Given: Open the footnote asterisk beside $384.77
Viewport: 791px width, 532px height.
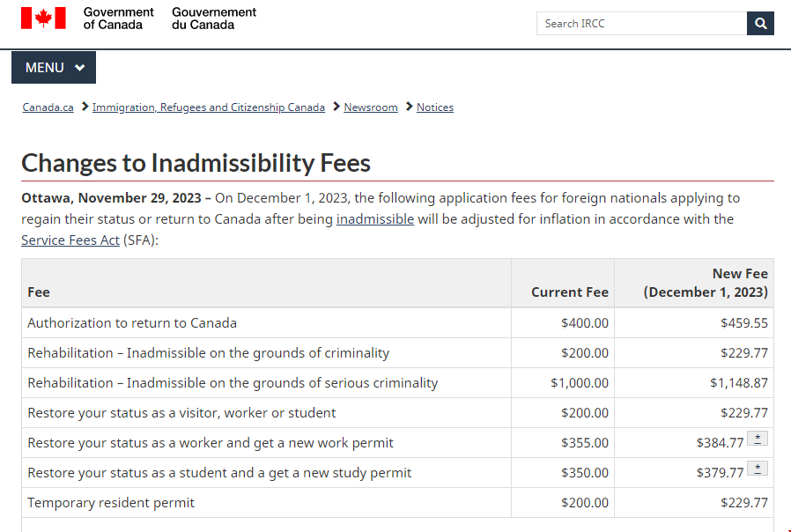Looking at the screenshot, I should [758, 439].
